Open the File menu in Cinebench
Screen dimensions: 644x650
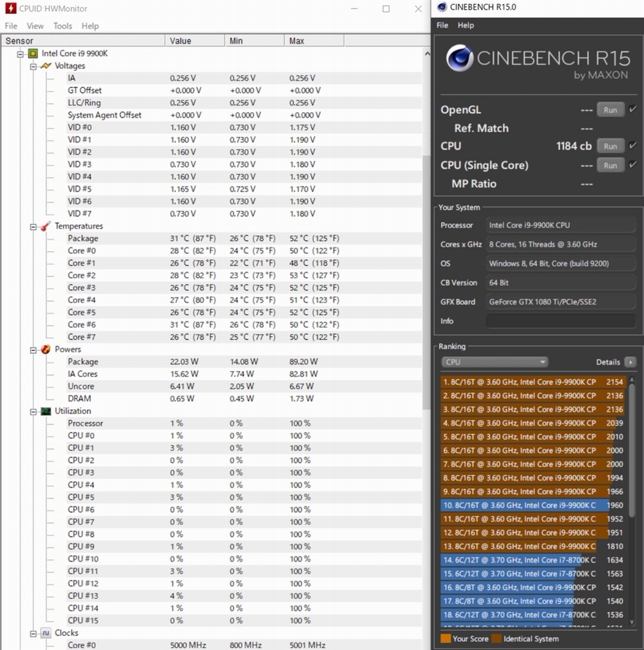(442, 25)
